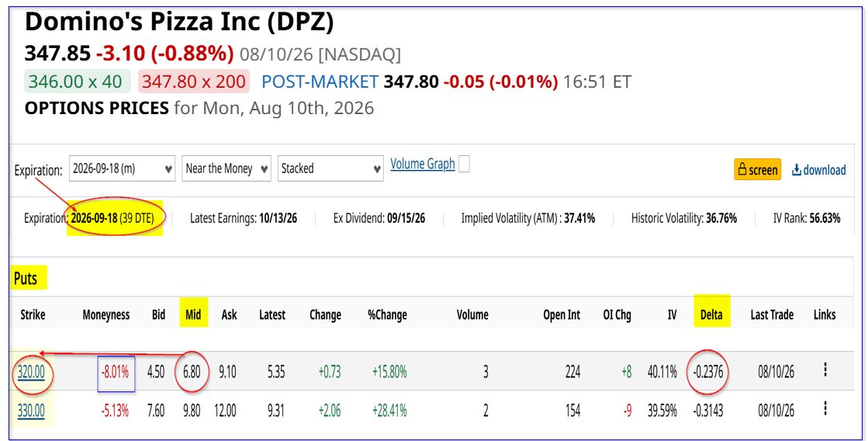Sort by the %Change column header

click(387, 314)
